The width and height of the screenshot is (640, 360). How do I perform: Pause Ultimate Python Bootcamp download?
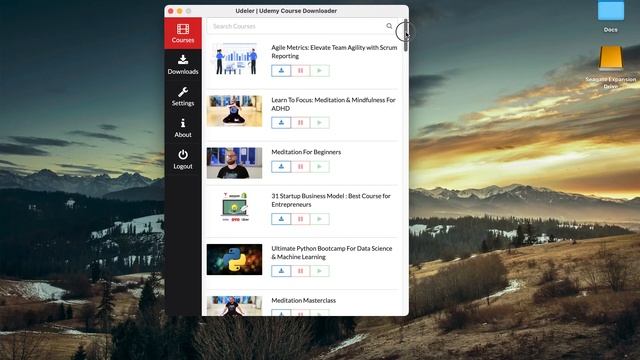pyautogui.click(x=300, y=271)
